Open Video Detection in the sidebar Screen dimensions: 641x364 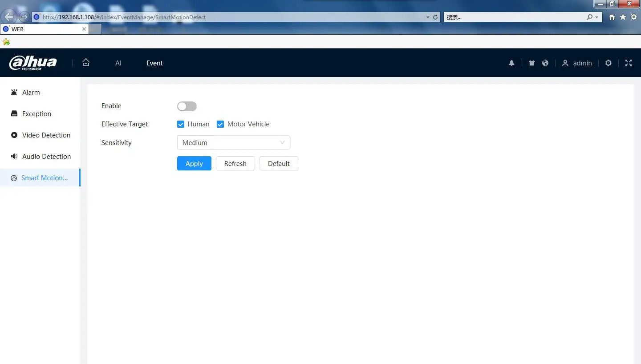click(46, 135)
